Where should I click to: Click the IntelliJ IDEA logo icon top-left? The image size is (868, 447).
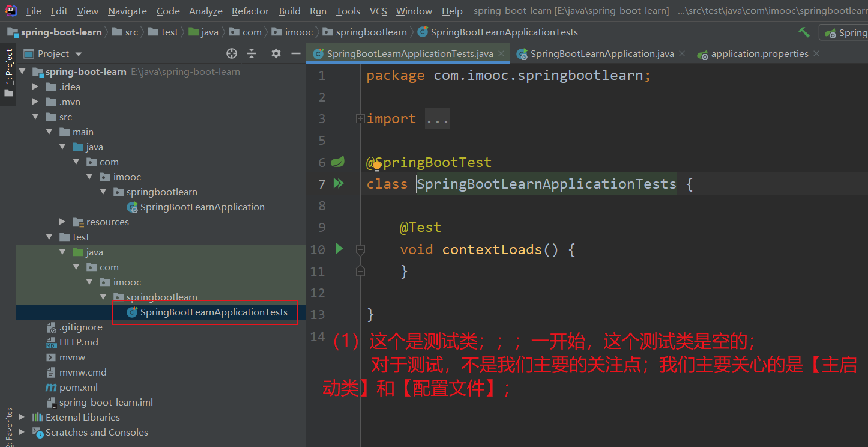(11, 10)
